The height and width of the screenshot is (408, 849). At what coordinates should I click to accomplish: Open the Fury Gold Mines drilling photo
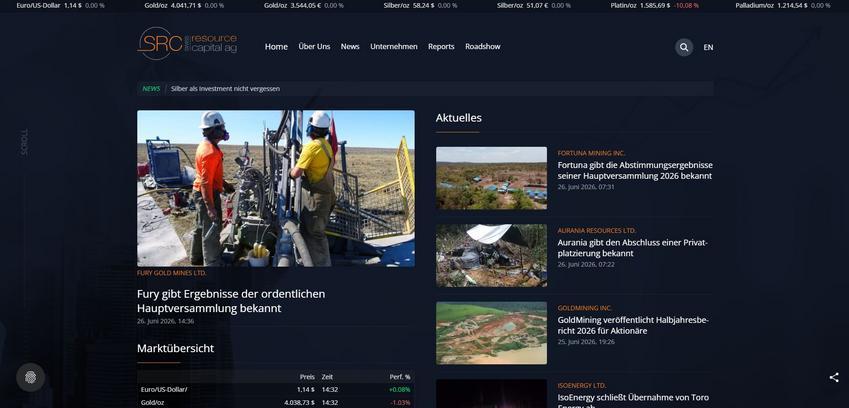[x=276, y=188]
